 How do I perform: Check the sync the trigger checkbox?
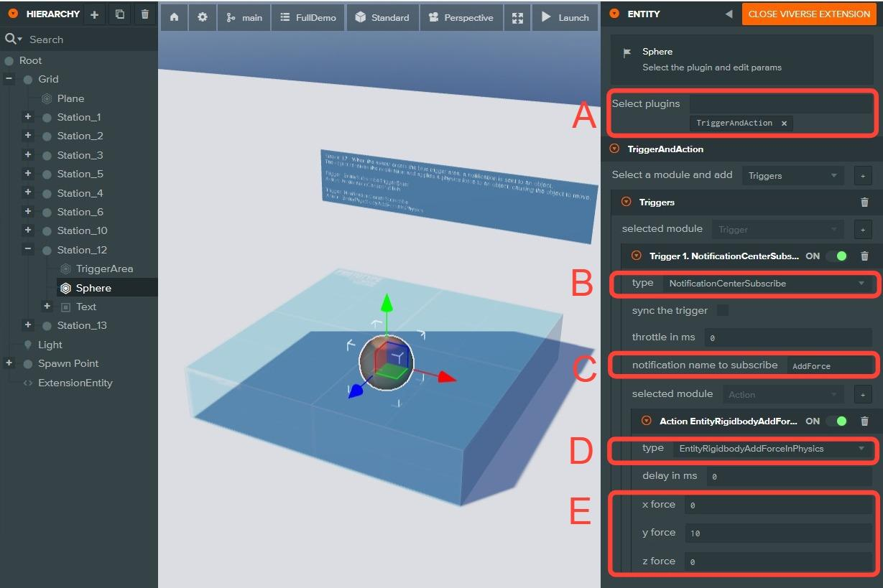[x=723, y=310]
